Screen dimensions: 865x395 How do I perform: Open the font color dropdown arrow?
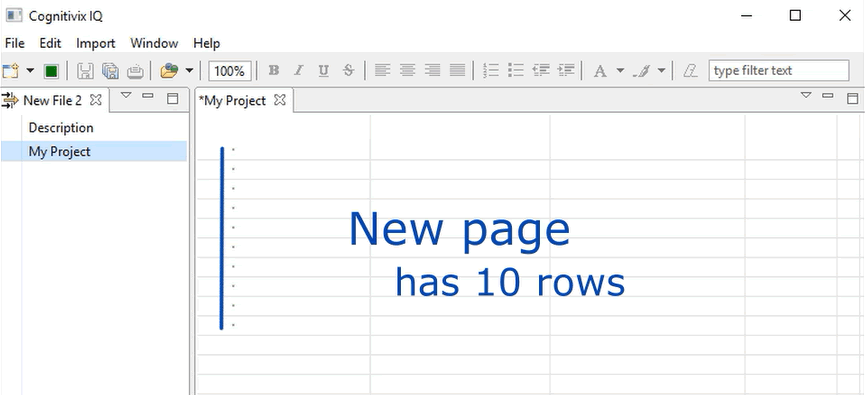(620, 71)
